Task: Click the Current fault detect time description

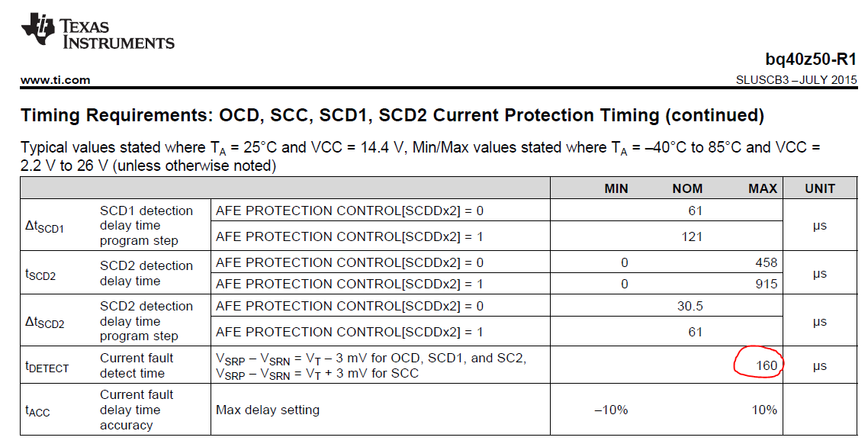Action: point(137,365)
